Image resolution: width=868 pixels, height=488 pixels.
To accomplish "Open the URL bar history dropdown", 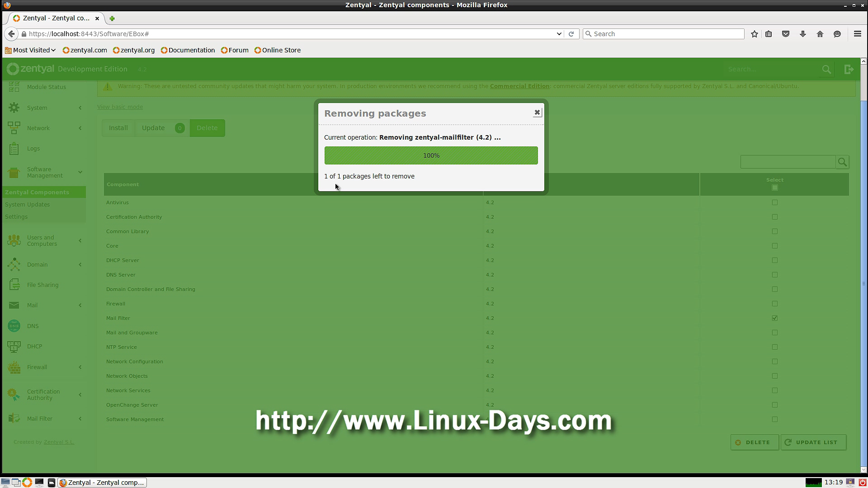I will pyautogui.click(x=559, y=34).
